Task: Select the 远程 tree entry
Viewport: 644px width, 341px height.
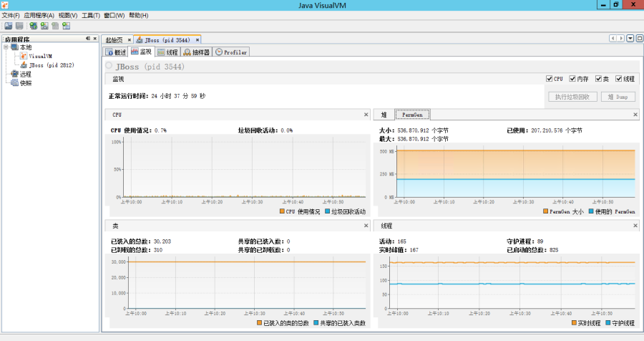Action: click(26, 74)
